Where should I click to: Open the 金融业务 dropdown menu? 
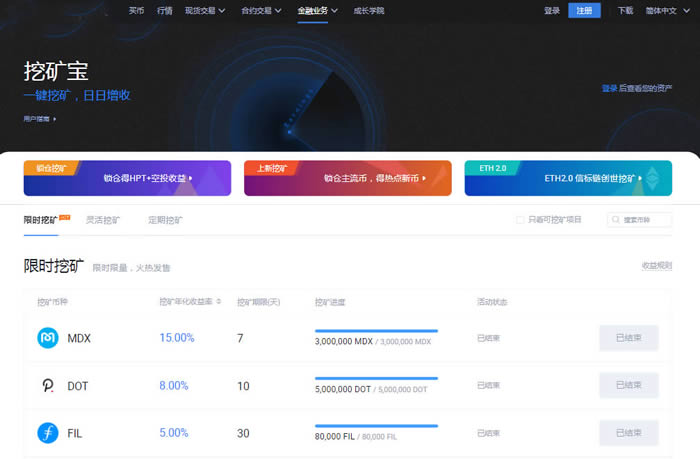pyautogui.click(x=317, y=10)
